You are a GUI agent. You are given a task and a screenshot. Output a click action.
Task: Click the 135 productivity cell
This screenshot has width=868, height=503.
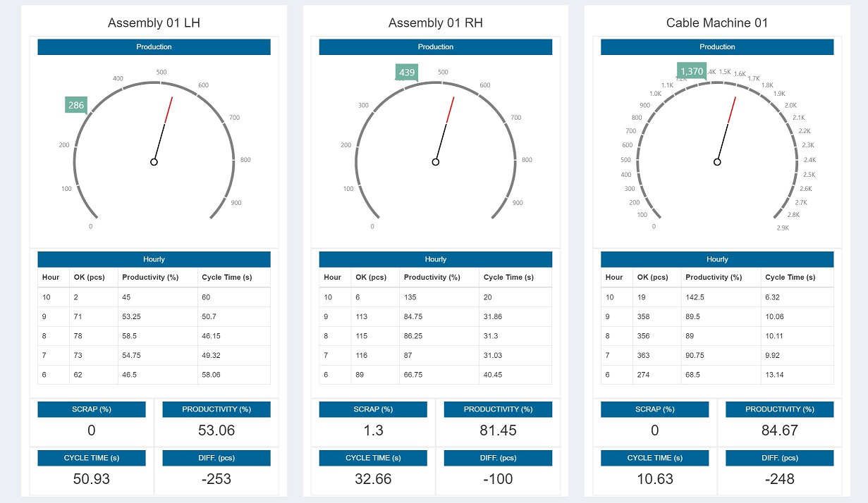point(439,297)
